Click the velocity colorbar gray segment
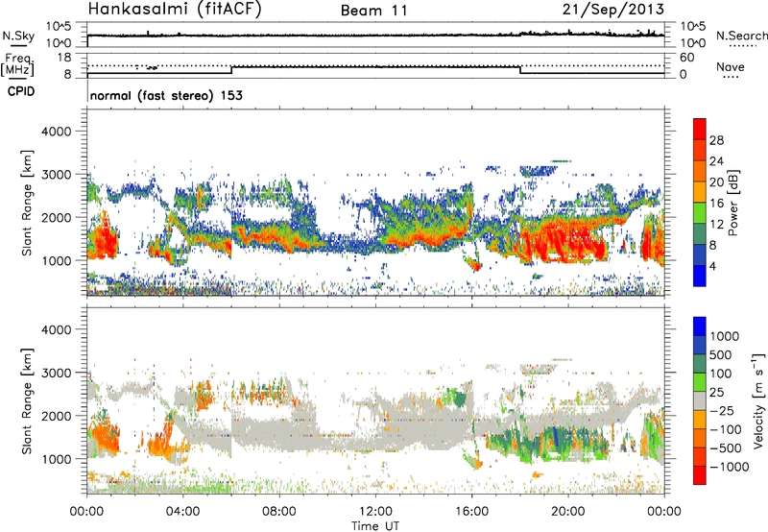The width and height of the screenshot is (768, 532). tap(700, 401)
